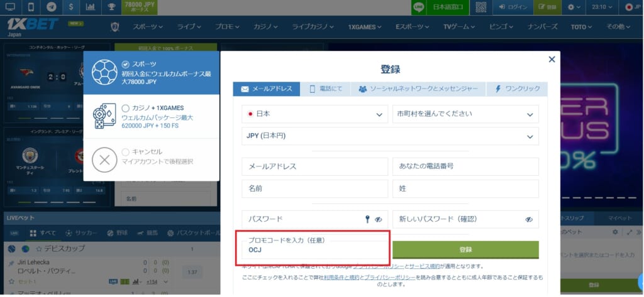The width and height of the screenshot is (644, 297).
Task: Expand the スポーツ navigation menu
Action: (x=147, y=26)
